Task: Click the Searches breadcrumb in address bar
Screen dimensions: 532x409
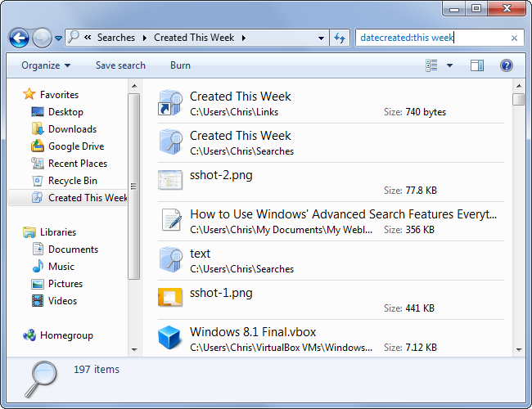Action: click(x=115, y=38)
